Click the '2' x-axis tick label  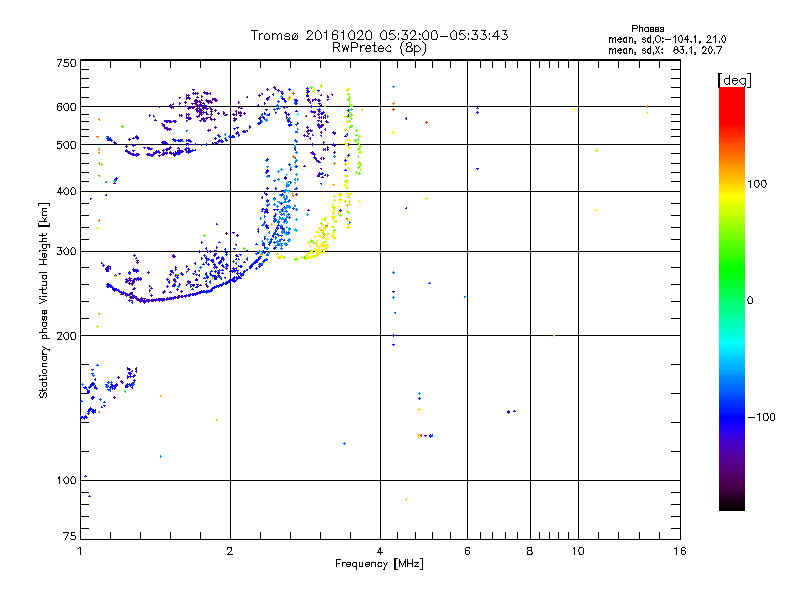pos(230,551)
